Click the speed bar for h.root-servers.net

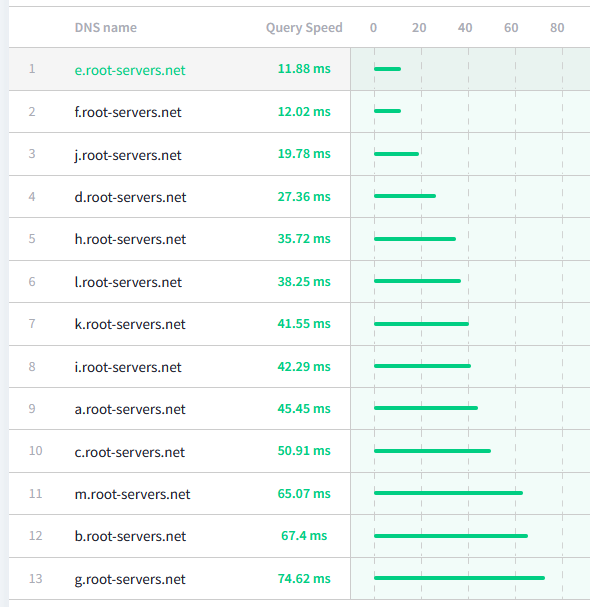[415, 239]
